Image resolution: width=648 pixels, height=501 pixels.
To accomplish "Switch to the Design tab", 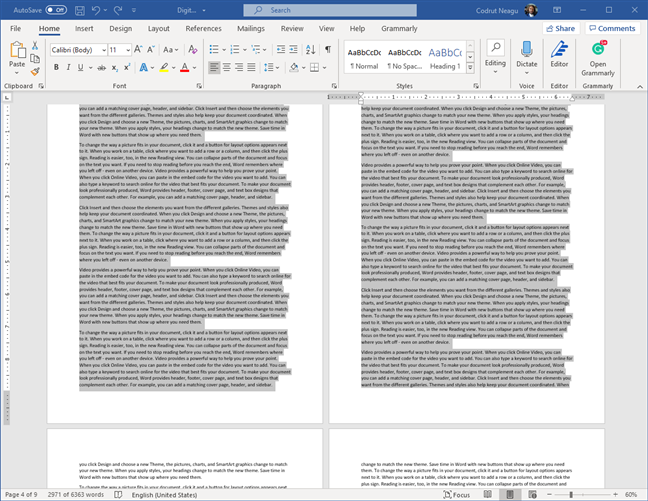I will (x=121, y=29).
